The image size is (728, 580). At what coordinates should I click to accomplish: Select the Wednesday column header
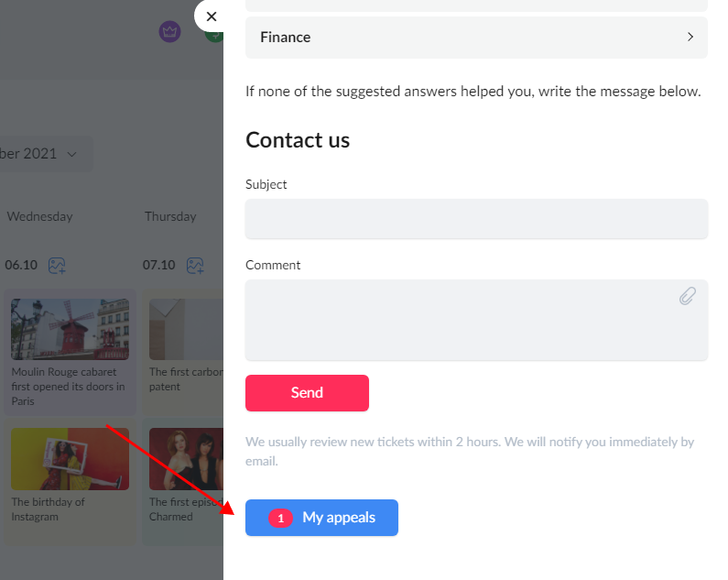pos(40,216)
